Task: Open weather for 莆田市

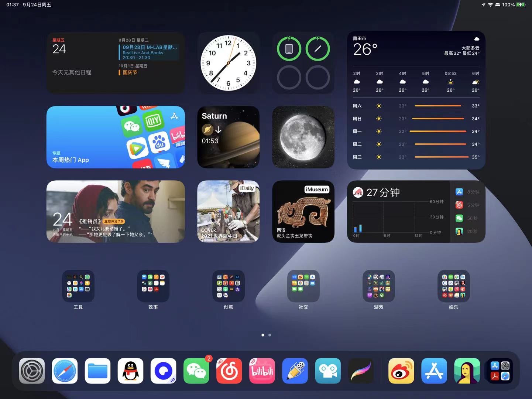Action: 416,100
